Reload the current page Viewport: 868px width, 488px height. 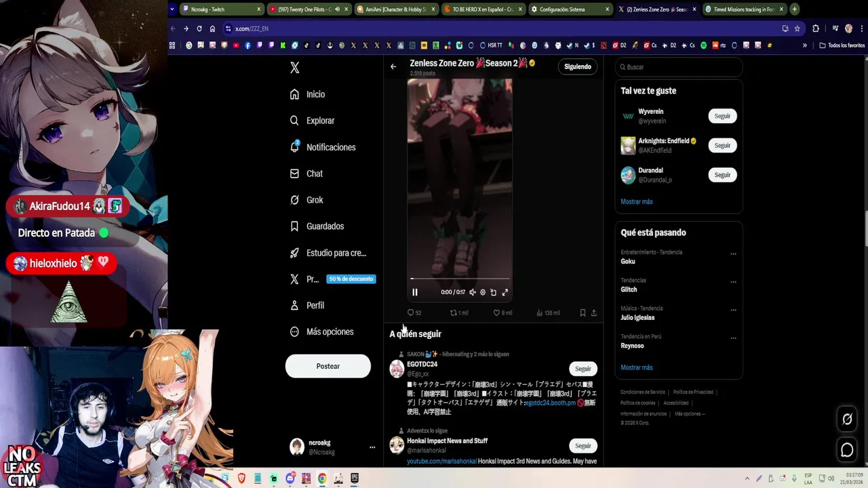click(199, 28)
